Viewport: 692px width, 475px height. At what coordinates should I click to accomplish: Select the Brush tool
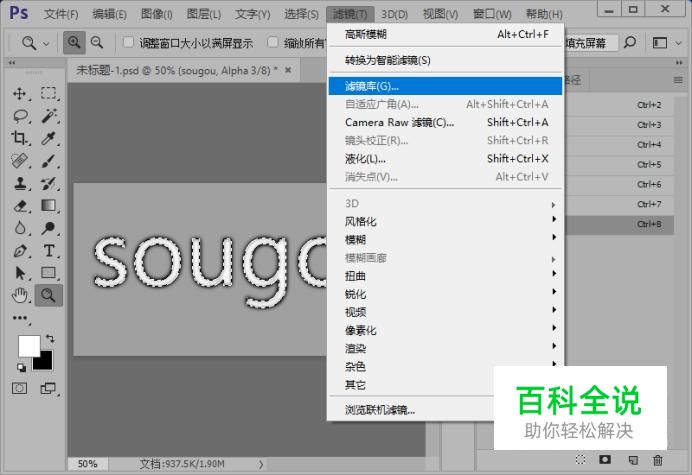pyautogui.click(x=49, y=161)
